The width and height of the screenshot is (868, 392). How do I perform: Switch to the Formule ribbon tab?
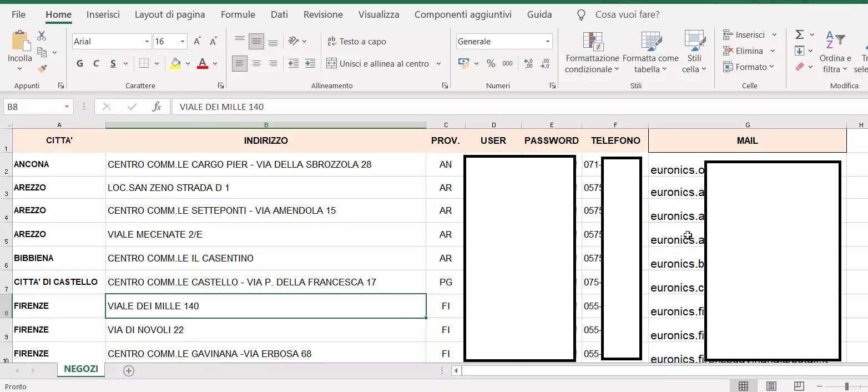[x=238, y=14]
